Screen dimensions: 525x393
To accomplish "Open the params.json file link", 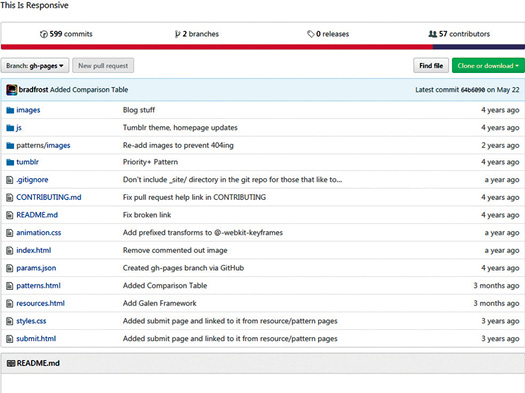I will point(36,268).
